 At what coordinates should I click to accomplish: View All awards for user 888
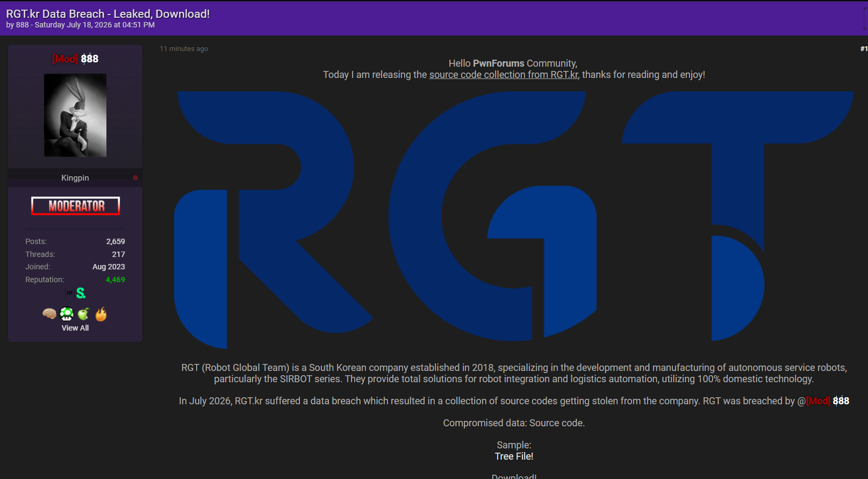75,328
